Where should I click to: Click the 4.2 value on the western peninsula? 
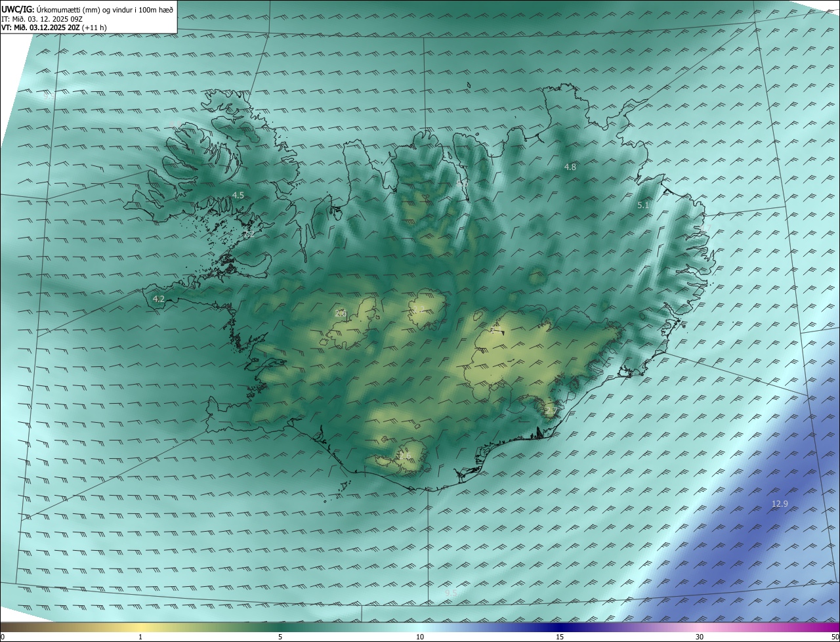(x=158, y=299)
